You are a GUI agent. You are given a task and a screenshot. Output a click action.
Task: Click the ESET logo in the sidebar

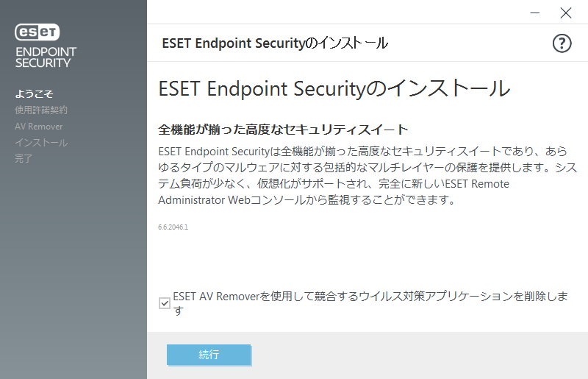tap(38, 32)
